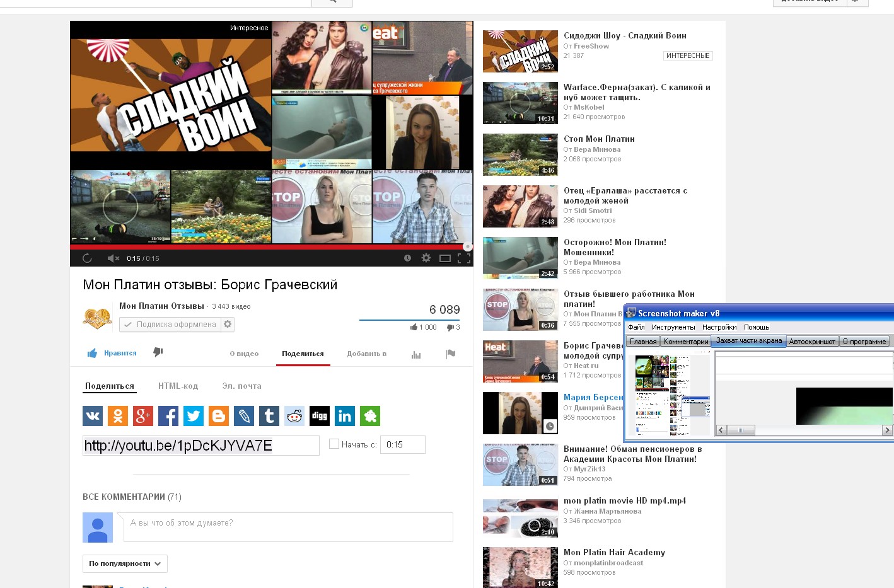894x588 pixels.
Task: Open Сиджи Шоу - Сладкий Воин suggested video
Action: [625, 36]
